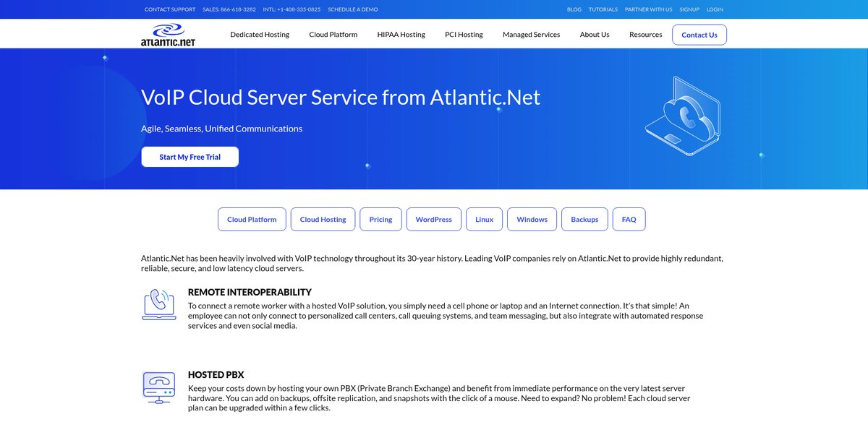Click the paragraph starting "To connect a remote worker"

point(446,316)
